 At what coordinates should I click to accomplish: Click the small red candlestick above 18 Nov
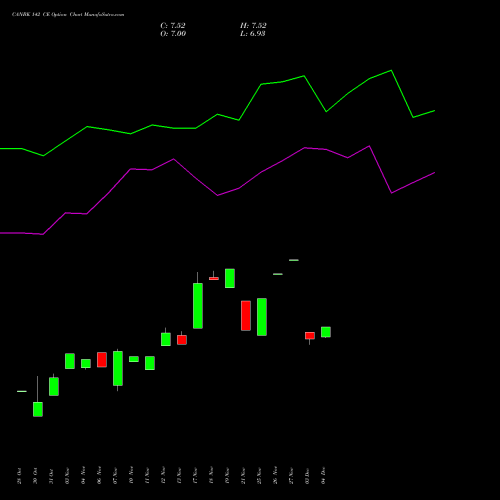click(214, 278)
